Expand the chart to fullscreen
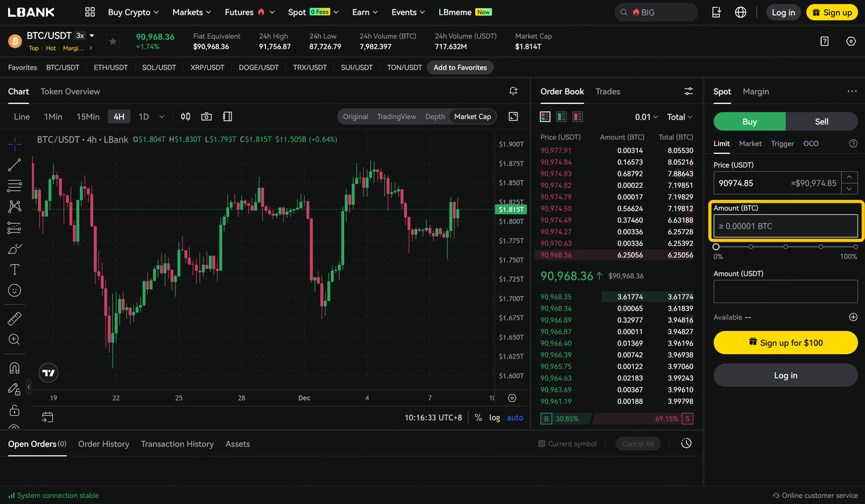Viewport: 865px width, 504px height. [x=513, y=117]
